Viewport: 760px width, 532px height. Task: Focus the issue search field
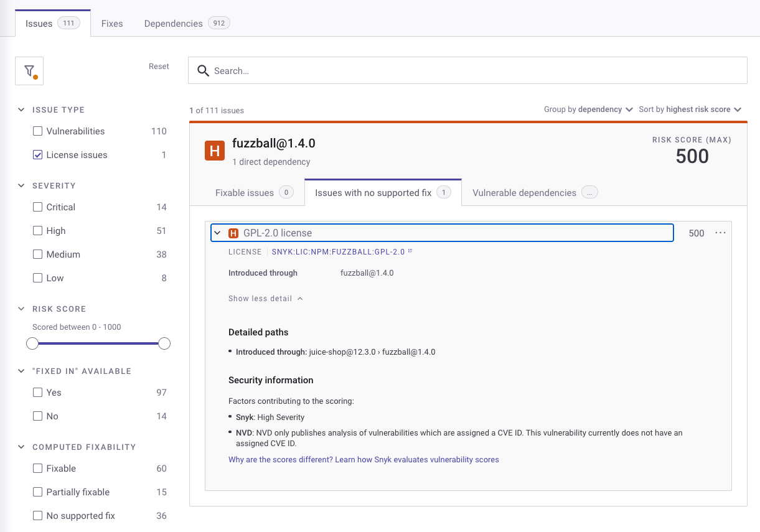tap(473, 71)
